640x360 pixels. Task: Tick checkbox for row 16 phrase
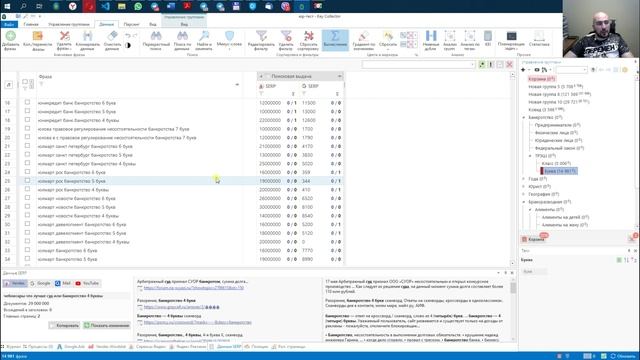tap(27, 102)
